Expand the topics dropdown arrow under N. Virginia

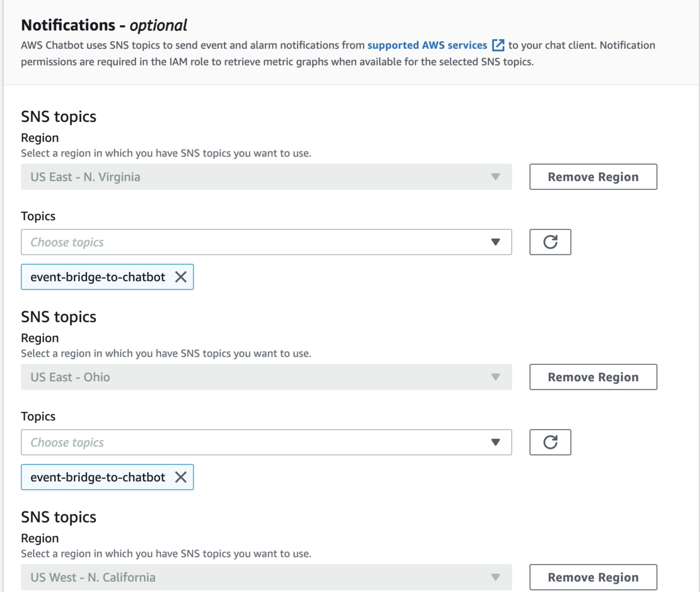[495, 242]
